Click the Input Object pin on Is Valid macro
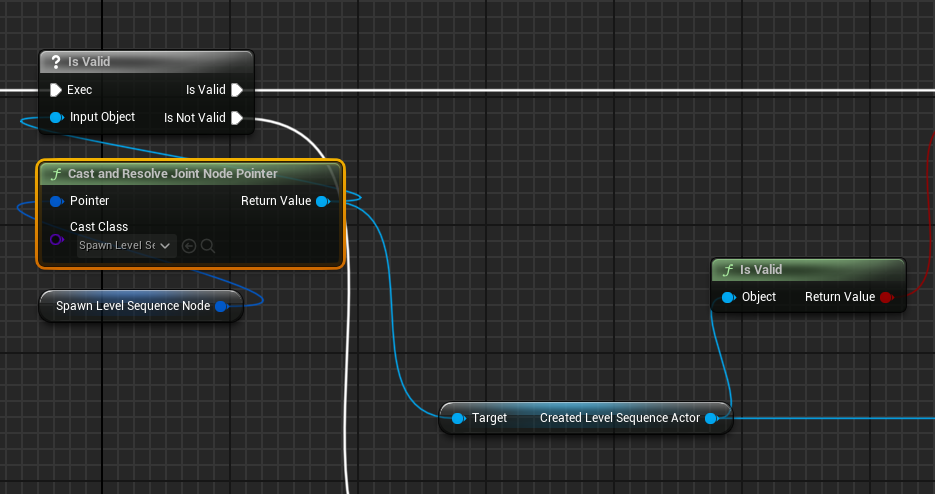This screenshot has height=494, width=935. pyautogui.click(x=56, y=118)
